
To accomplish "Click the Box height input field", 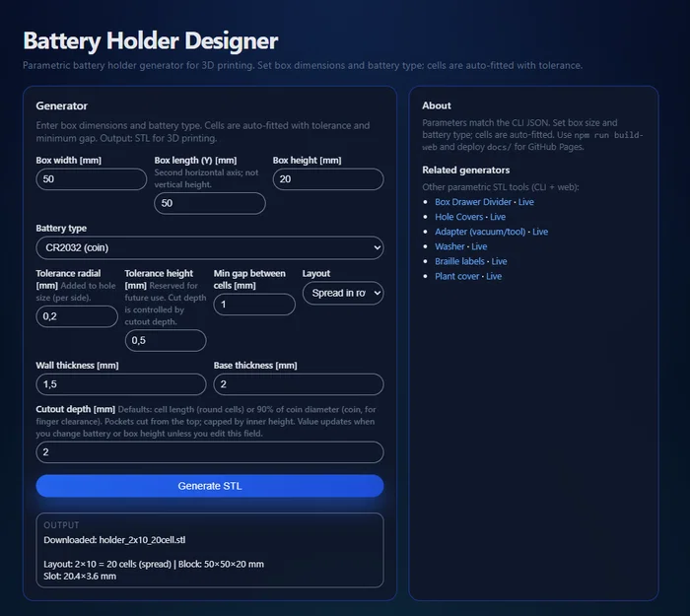I will pos(328,179).
